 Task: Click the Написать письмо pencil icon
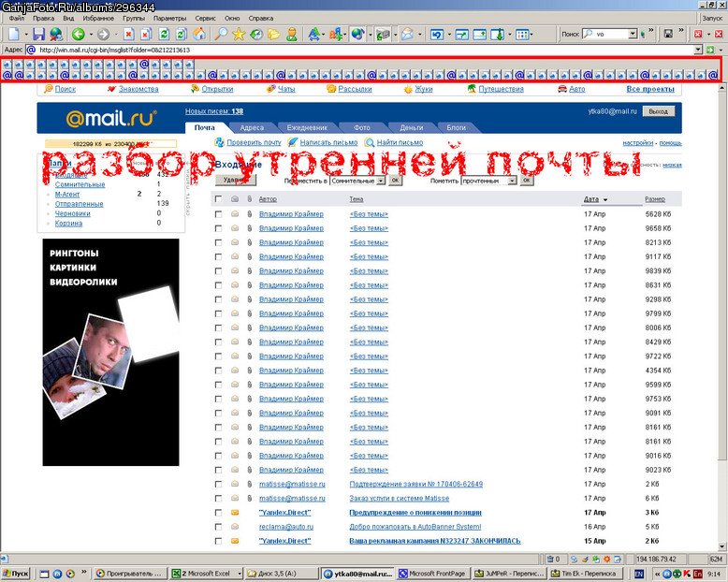[x=293, y=142]
